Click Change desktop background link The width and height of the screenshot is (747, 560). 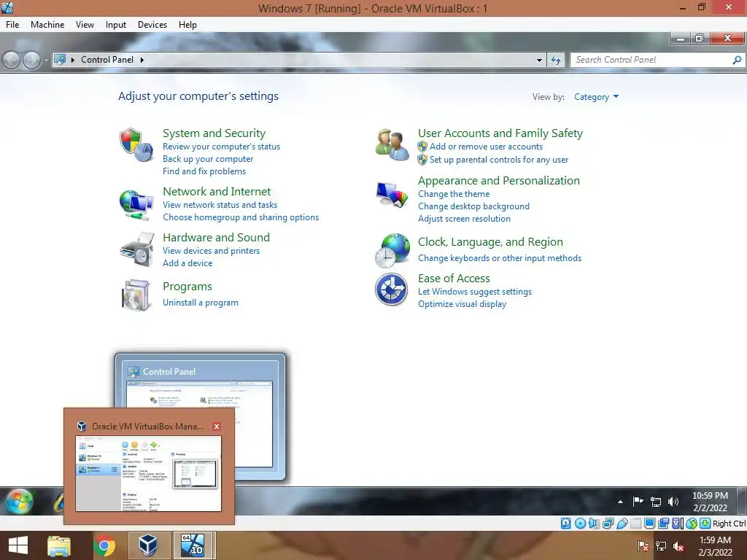click(474, 206)
